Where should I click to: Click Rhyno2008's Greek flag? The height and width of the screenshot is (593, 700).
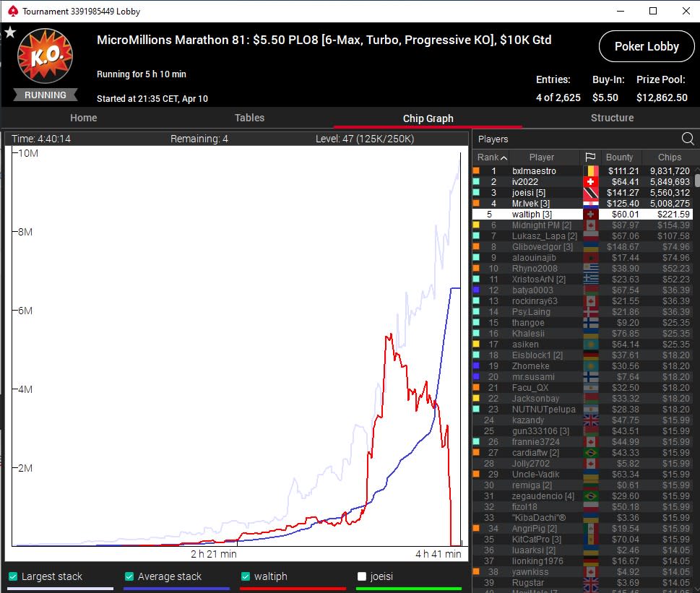591,269
